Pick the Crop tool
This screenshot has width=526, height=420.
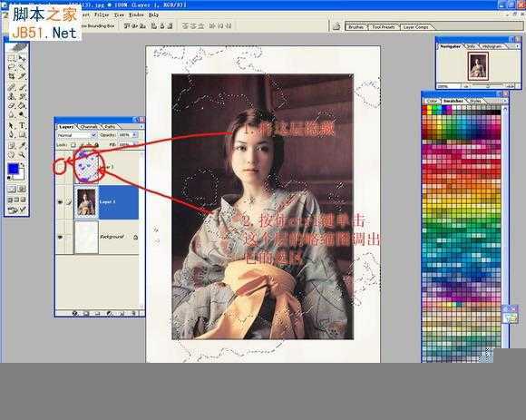click(12, 76)
